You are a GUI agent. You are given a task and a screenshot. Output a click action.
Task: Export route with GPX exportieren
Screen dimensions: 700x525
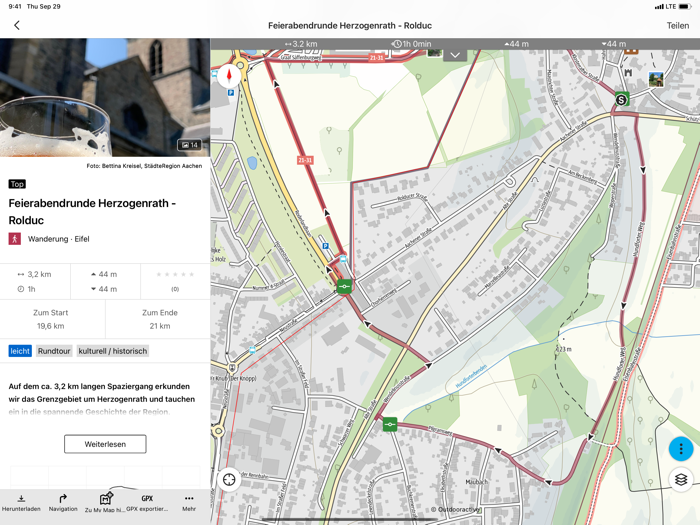[x=147, y=503]
